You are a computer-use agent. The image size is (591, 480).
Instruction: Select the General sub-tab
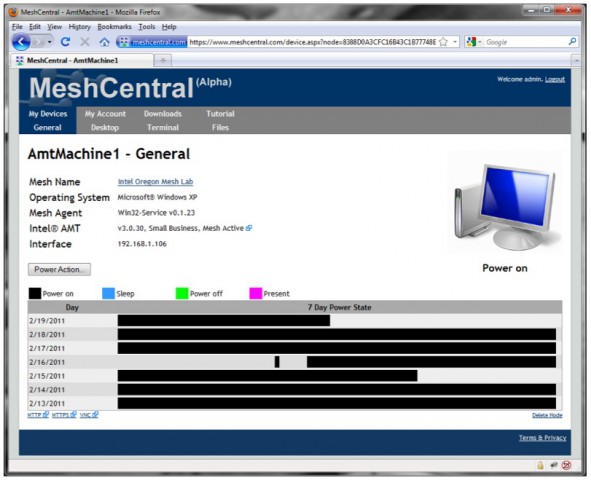pos(47,127)
